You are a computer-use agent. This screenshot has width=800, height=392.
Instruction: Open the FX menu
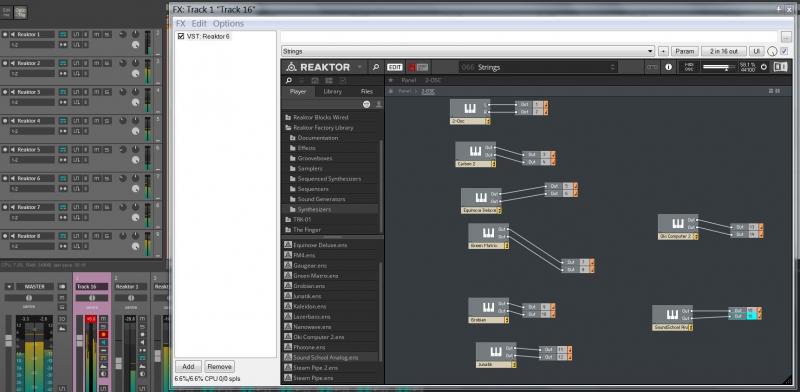(181, 23)
